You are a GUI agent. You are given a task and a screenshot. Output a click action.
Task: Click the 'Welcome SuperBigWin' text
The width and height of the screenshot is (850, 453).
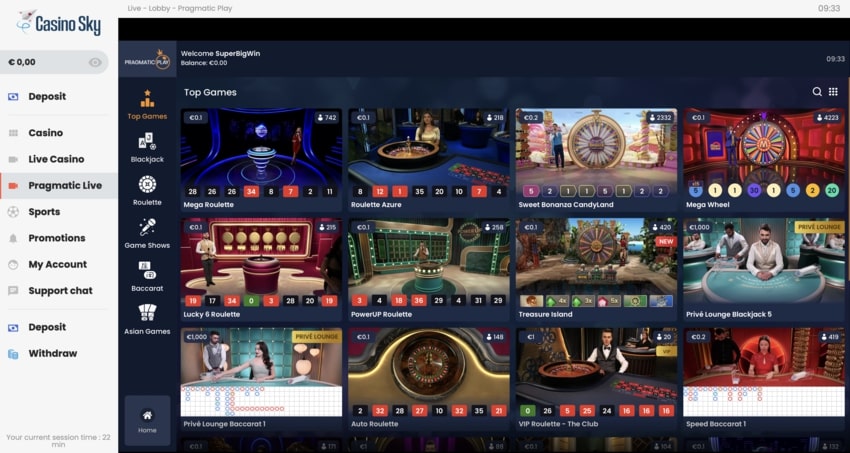220,54
